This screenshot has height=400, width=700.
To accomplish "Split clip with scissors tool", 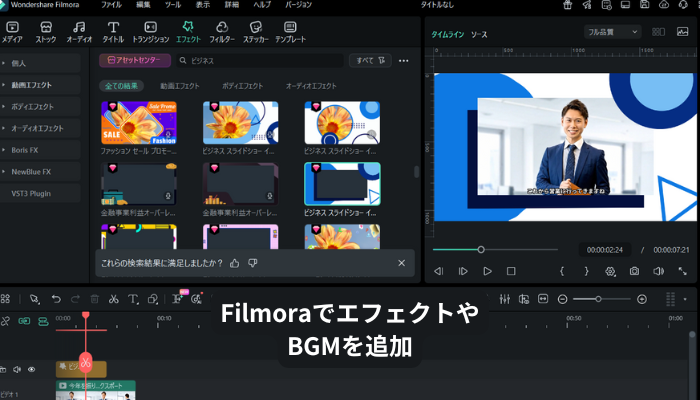I will point(114,299).
